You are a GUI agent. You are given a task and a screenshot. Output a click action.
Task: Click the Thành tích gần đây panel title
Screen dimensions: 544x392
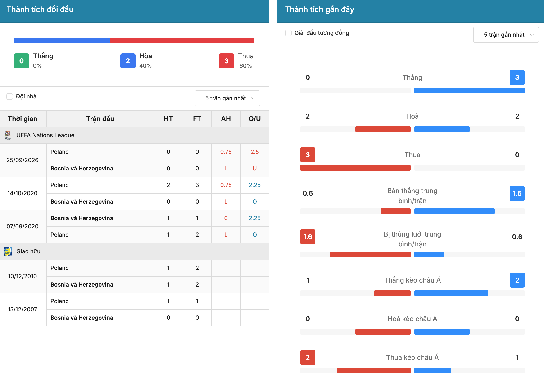click(x=319, y=9)
